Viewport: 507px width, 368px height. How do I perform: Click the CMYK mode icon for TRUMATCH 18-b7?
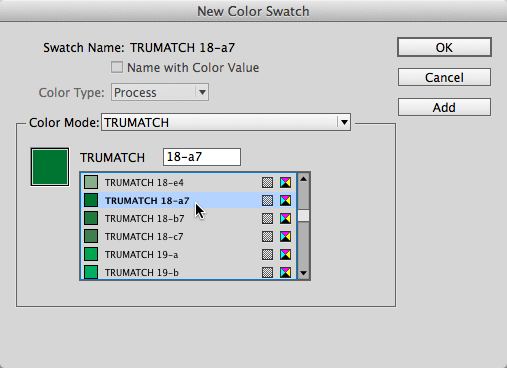pos(285,218)
